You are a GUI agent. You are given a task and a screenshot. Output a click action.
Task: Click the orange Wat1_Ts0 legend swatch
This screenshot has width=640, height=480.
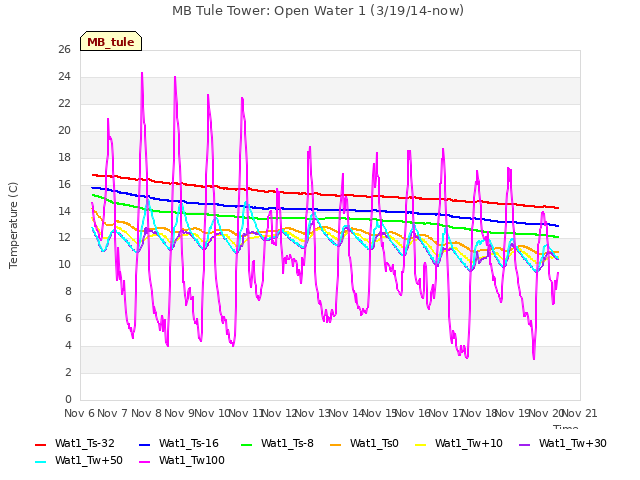tap(336, 444)
